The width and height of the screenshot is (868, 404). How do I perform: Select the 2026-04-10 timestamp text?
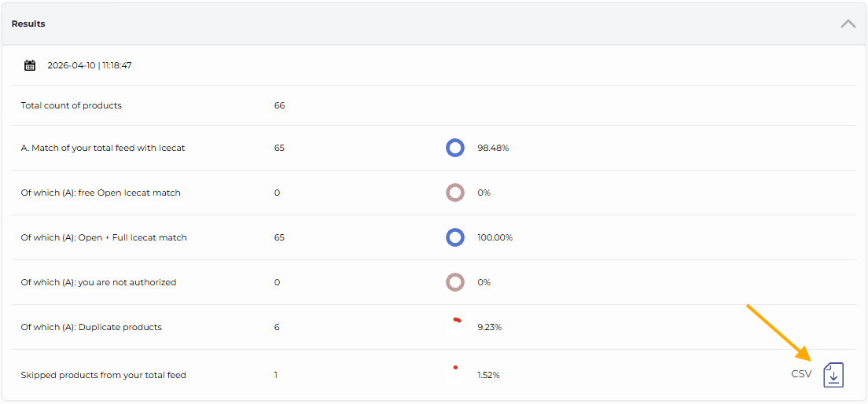(89, 66)
